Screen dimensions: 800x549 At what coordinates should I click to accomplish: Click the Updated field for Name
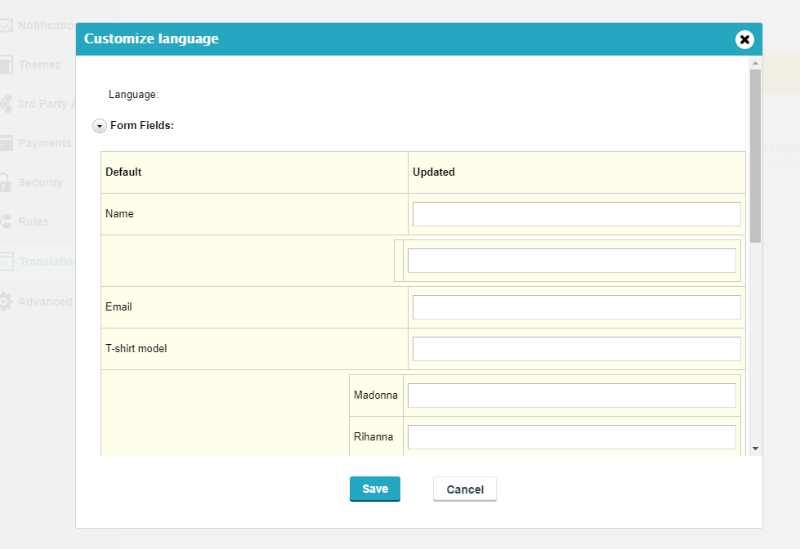[577, 214]
